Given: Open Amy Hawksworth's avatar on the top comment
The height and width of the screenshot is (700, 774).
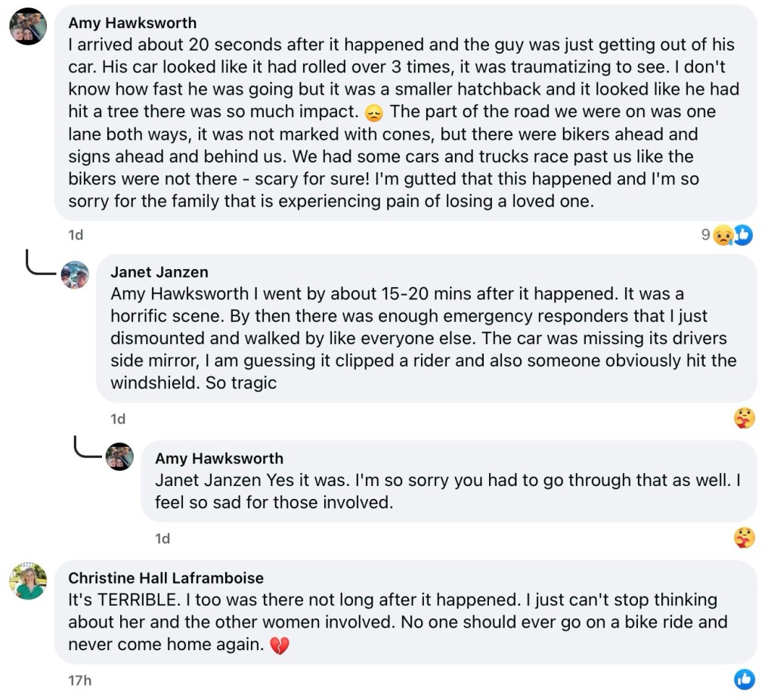Looking at the screenshot, I should (x=28, y=27).
